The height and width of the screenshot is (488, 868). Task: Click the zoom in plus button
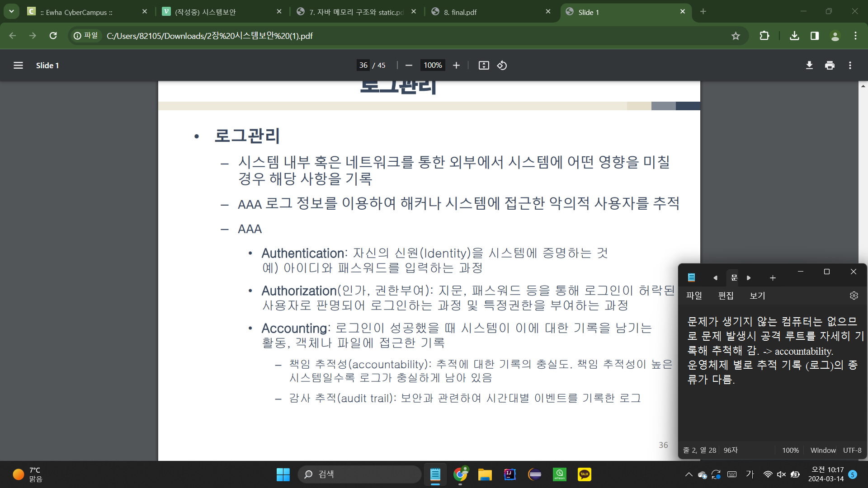coord(456,66)
